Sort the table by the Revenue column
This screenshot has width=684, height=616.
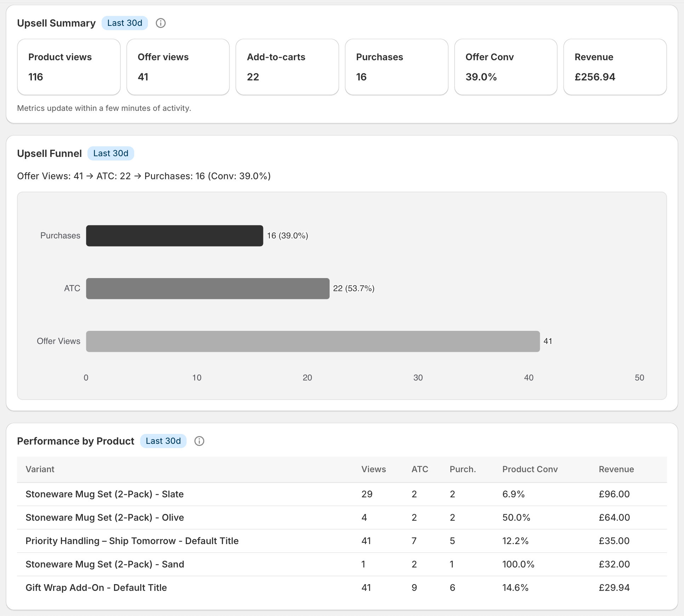616,469
